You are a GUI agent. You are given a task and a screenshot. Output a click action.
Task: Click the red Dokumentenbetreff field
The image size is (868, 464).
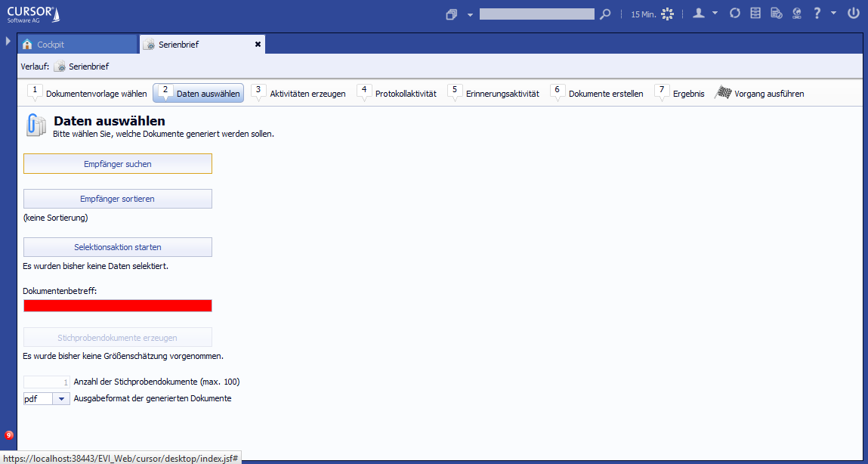click(x=118, y=305)
